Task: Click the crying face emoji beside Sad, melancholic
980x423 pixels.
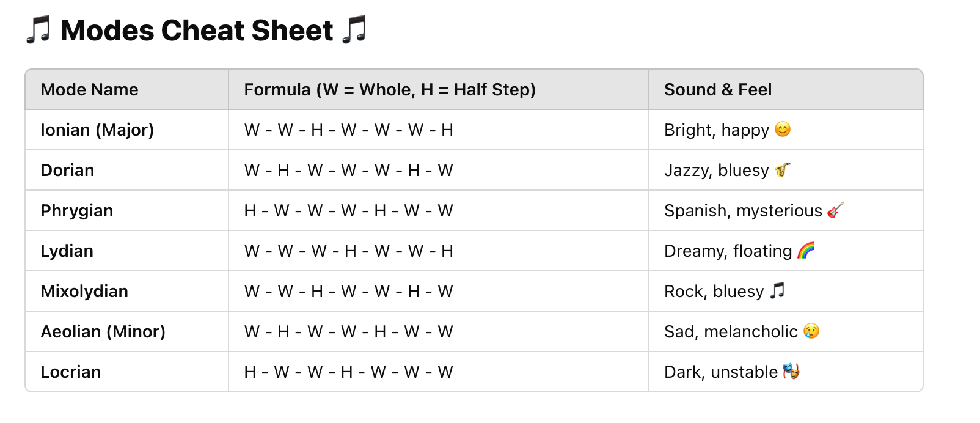Action: [x=811, y=331]
